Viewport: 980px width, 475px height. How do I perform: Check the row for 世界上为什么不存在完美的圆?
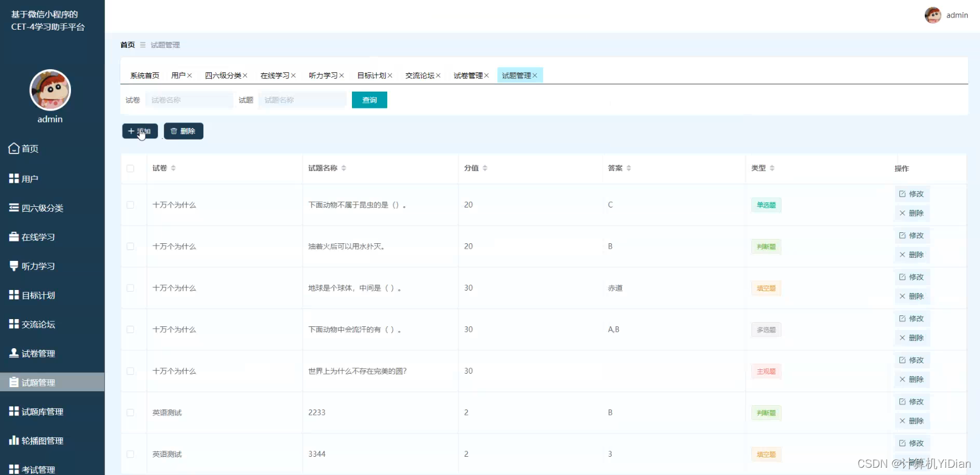130,371
